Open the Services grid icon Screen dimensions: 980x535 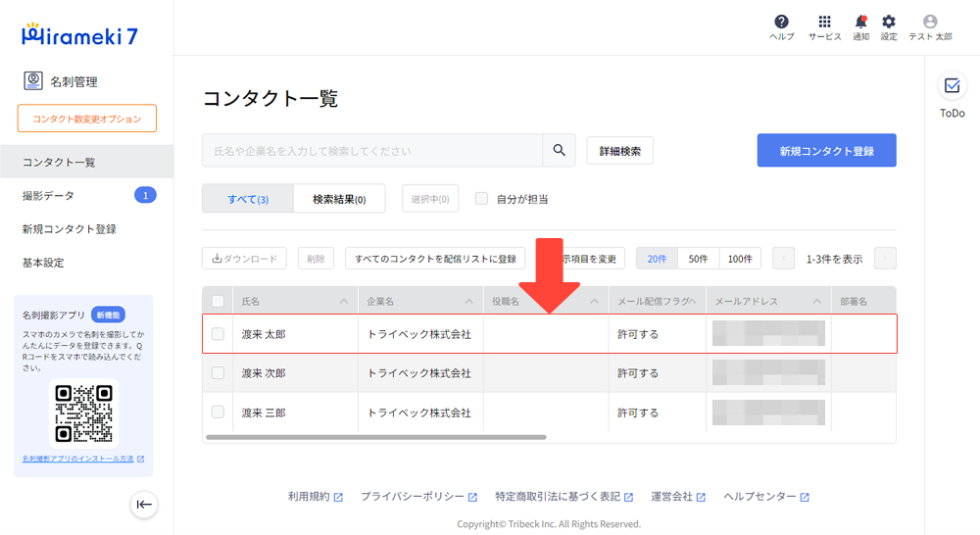(824, 22)
